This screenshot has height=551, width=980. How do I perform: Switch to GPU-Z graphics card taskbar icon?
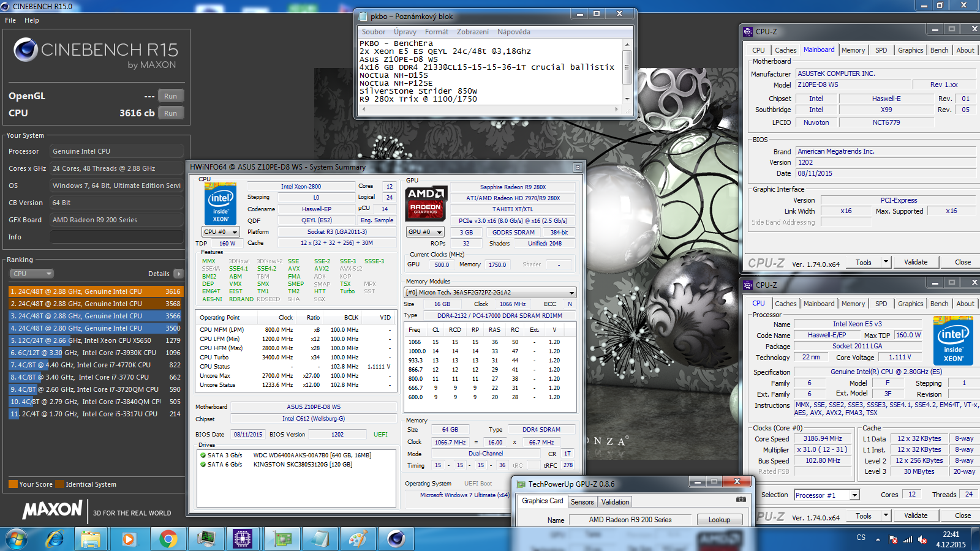[282, 539]
